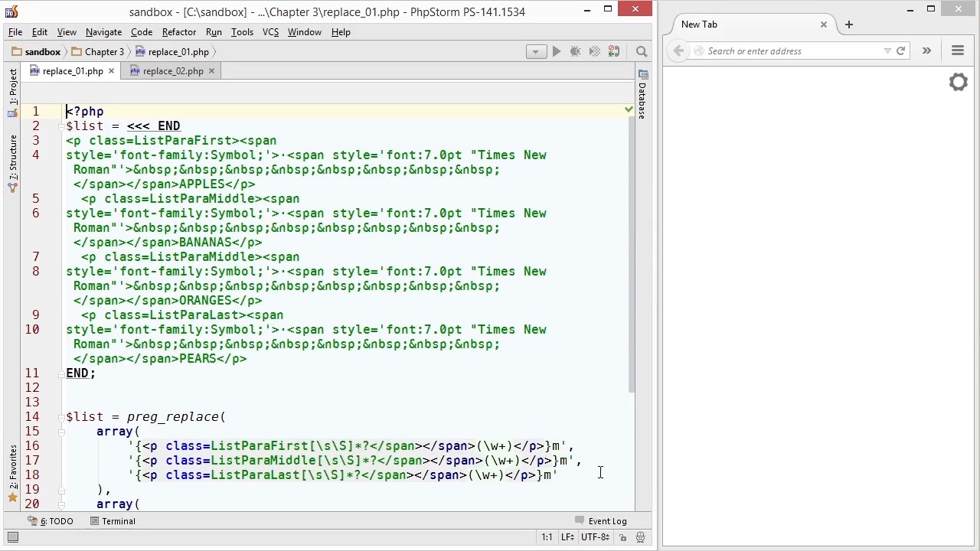Click Chapter 3 breadcrumb folder
Screen dimensions: 980x551
pyautogui.click(x=97, y=52)
